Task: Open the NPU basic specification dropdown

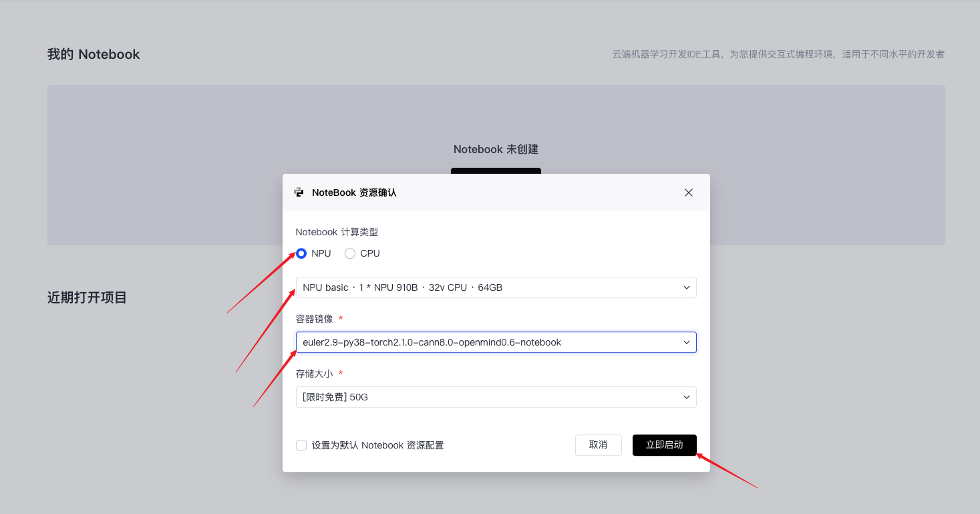Action: 496,287
